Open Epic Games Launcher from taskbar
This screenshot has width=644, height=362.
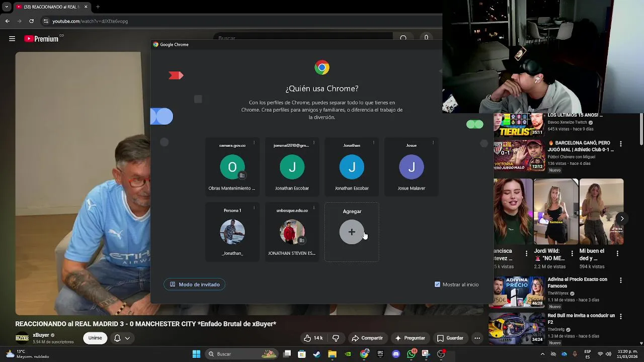pyautogui.click(x=380, y=354)
